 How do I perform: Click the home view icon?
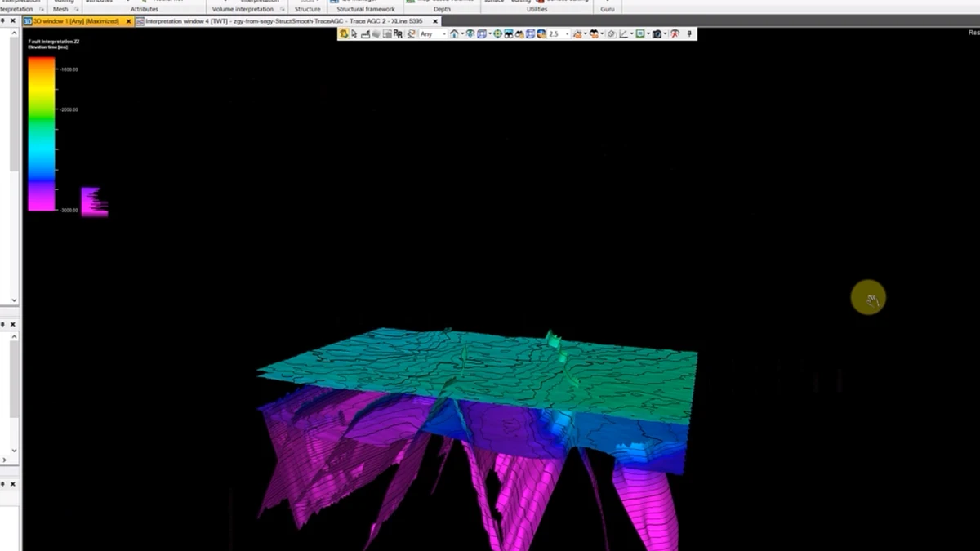(453, 34)
